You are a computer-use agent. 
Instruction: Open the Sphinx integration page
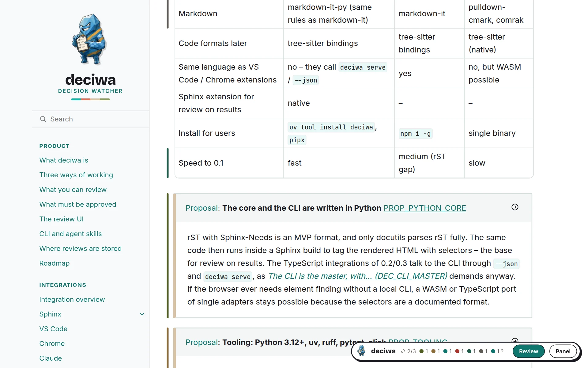50,314
